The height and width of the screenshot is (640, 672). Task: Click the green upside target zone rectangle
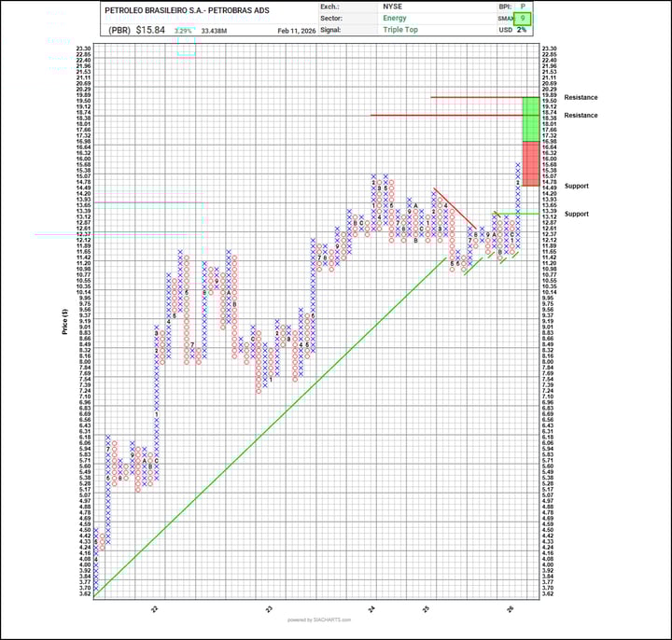point(531,119)
